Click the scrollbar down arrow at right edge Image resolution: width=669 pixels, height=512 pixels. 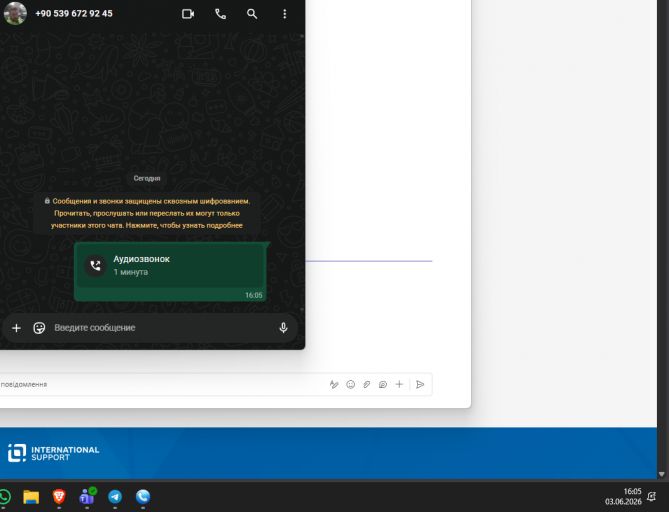click(662, 474)
